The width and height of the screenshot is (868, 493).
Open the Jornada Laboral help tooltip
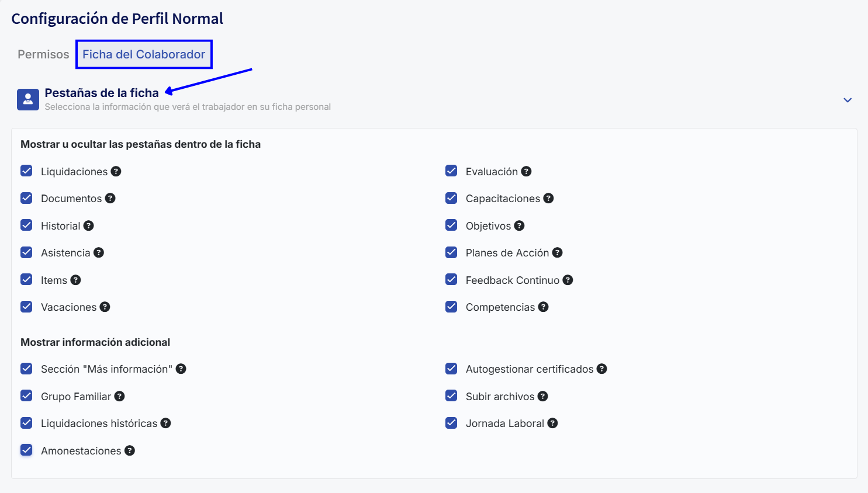pos(552,423)
